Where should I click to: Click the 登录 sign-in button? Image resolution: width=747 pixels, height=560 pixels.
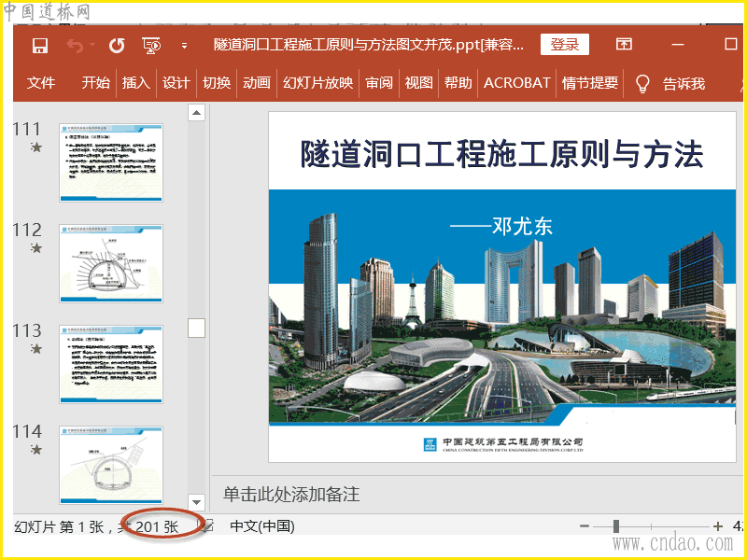tap(565, 45)
